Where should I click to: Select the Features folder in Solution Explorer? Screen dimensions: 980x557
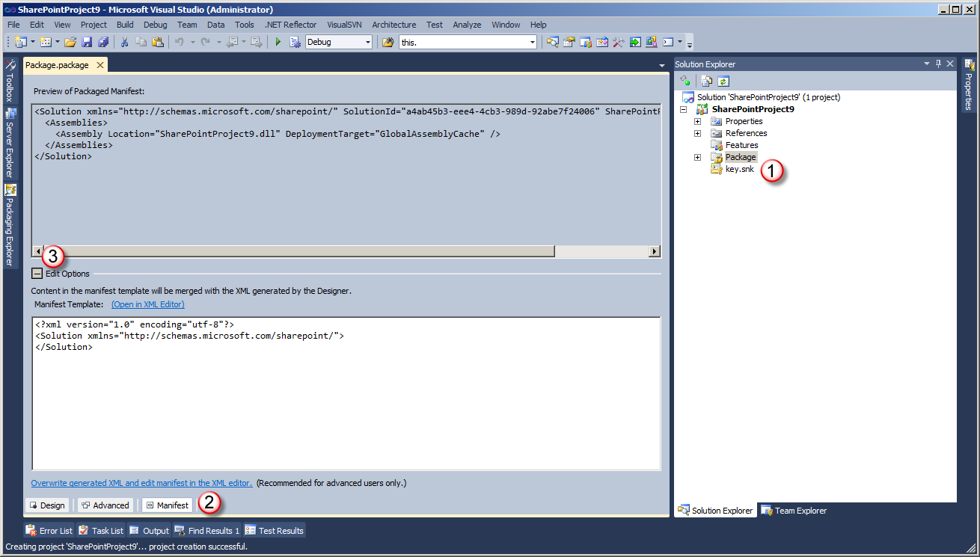tap(741, 145)
